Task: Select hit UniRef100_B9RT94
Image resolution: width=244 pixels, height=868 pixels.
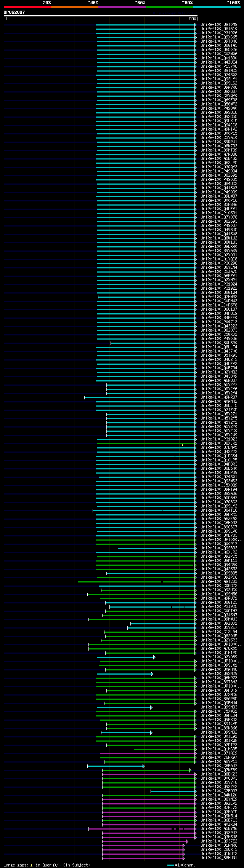Action: [219, 490]
